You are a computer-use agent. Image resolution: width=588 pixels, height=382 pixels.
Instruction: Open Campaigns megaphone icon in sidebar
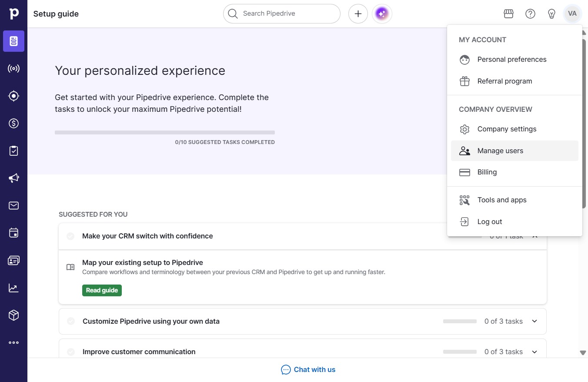13,178
